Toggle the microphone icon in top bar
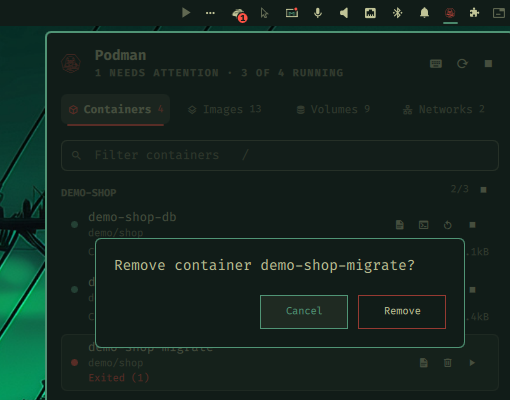Image resolution: width=510 pixels, height=400 pixels. point(318,13)
